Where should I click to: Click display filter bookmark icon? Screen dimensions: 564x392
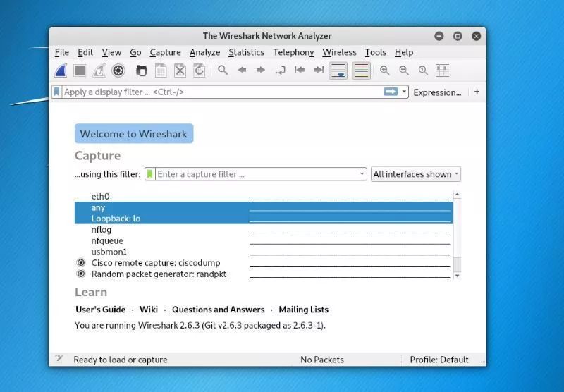tap(56, 92)
